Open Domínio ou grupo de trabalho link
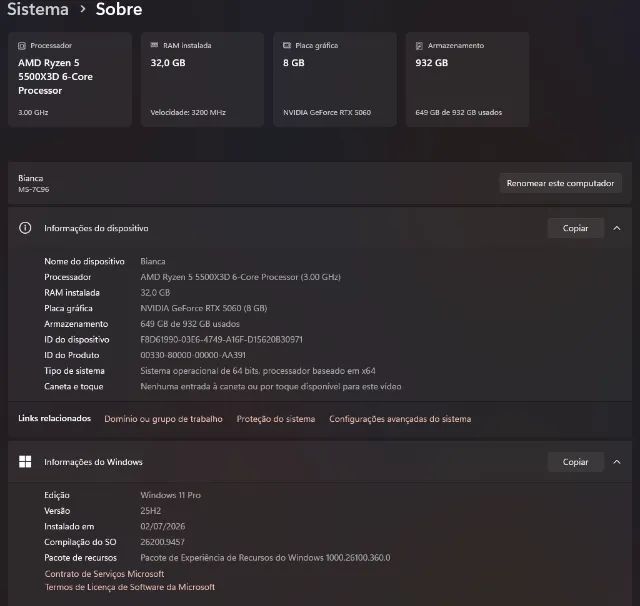Image resolution: width=640 pixels, height=606 pixels. click(x=163, y=419)
